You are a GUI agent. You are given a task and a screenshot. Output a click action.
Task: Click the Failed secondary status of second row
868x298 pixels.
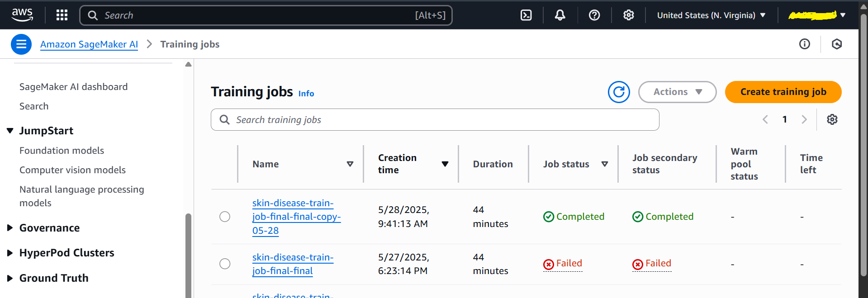click(652, 264)
